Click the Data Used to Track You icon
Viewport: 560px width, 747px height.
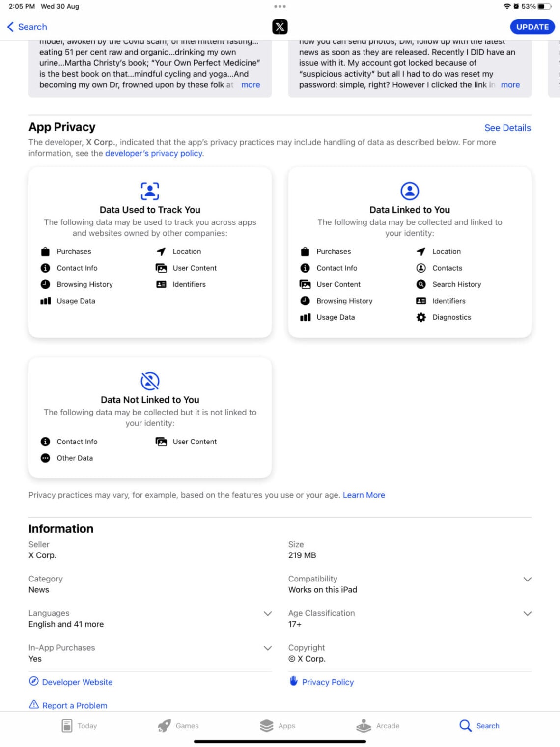coord(150,191)
